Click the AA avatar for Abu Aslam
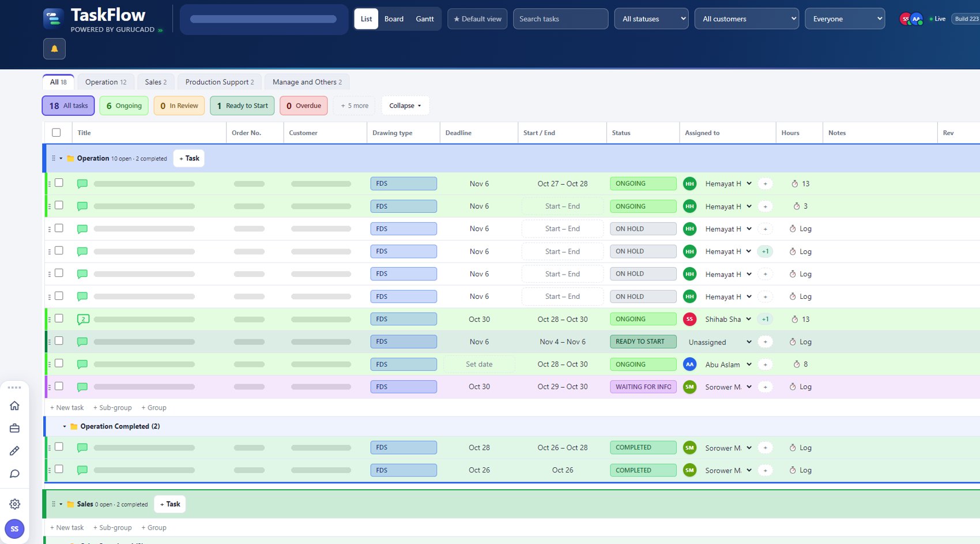Viewport: 980px width, 544px height. 689,364
